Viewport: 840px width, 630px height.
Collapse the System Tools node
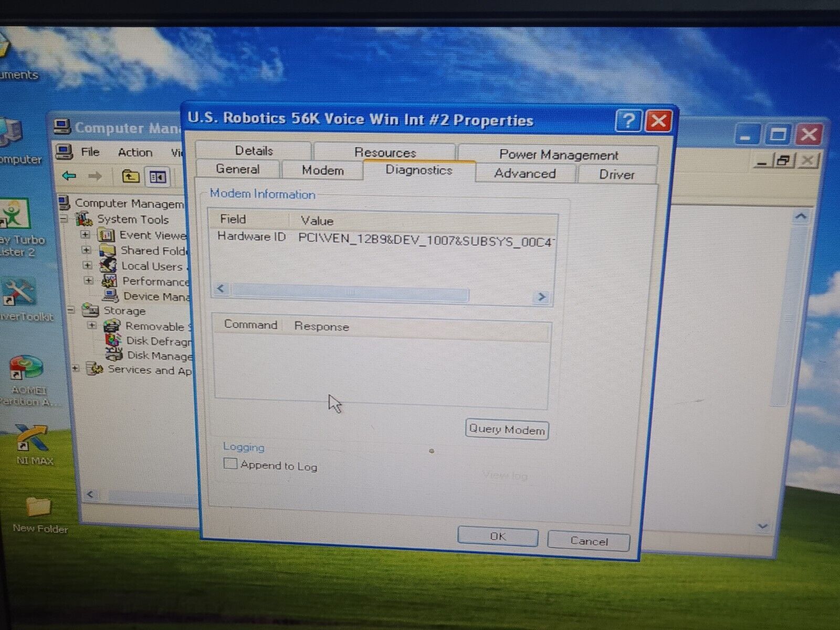click(x=64, y=218)
